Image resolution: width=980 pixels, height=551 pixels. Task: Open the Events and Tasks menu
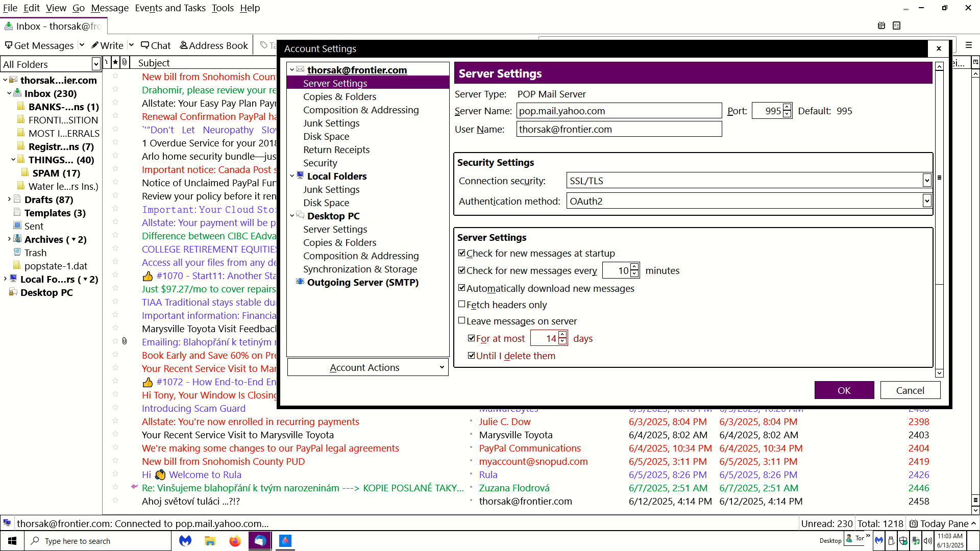170,8
